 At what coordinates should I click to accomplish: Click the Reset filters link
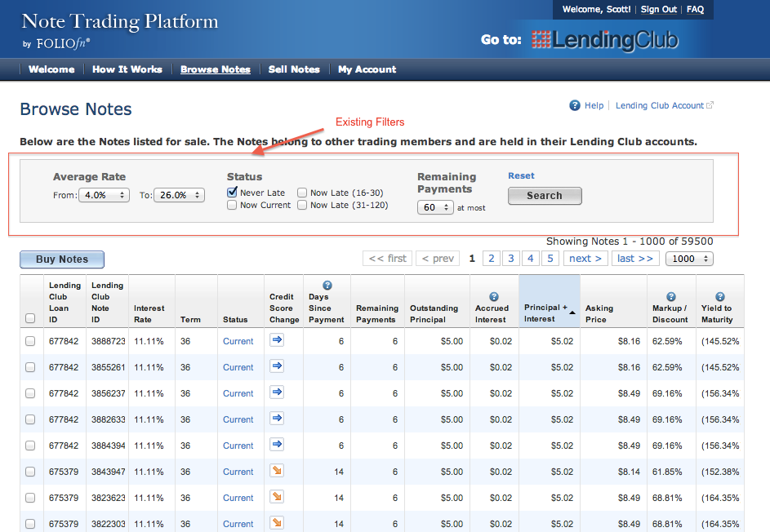tap(521, 175)
